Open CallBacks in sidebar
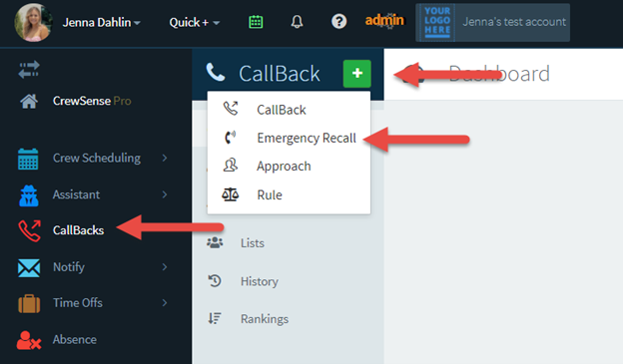This screenshot has width=623, height=364. click(78, 230)
